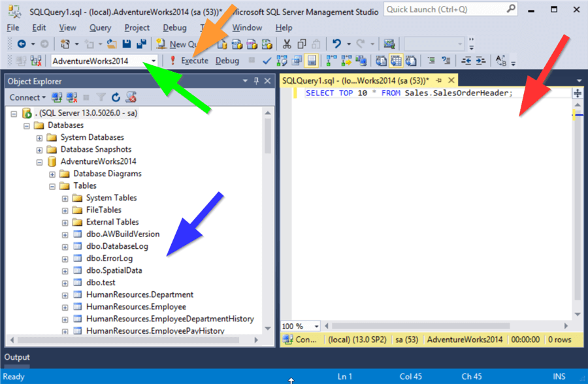The width and height of the screenshot is (588, 384).
Task: Click the Uncomment Selected Lines icon
Action: 446,61
